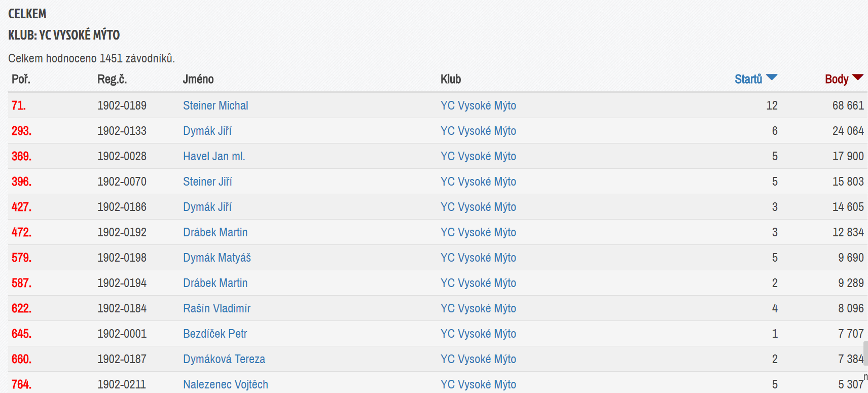Open Rašín Vladimír racer link

point(217,308)
